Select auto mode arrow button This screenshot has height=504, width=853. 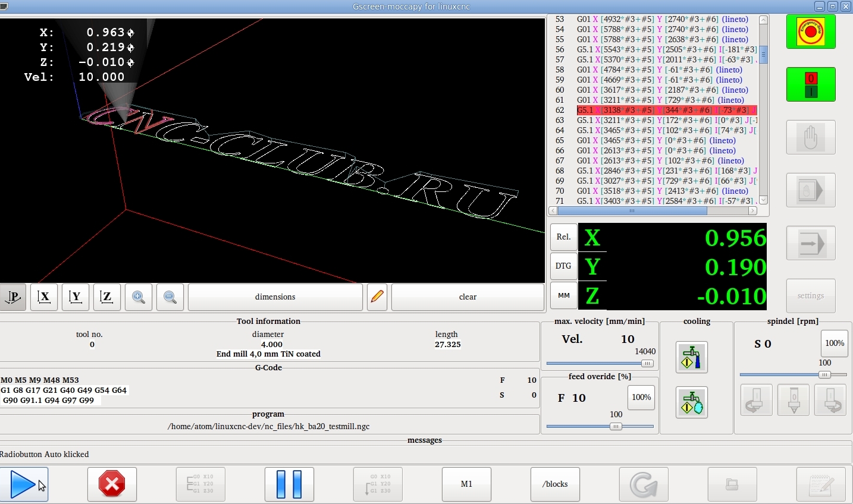click(811, 243)
